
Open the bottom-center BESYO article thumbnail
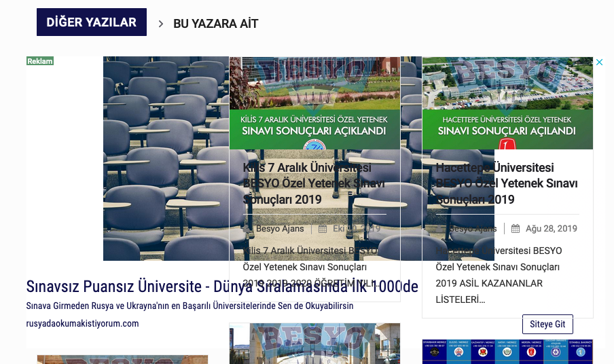(x=315, y=344)
